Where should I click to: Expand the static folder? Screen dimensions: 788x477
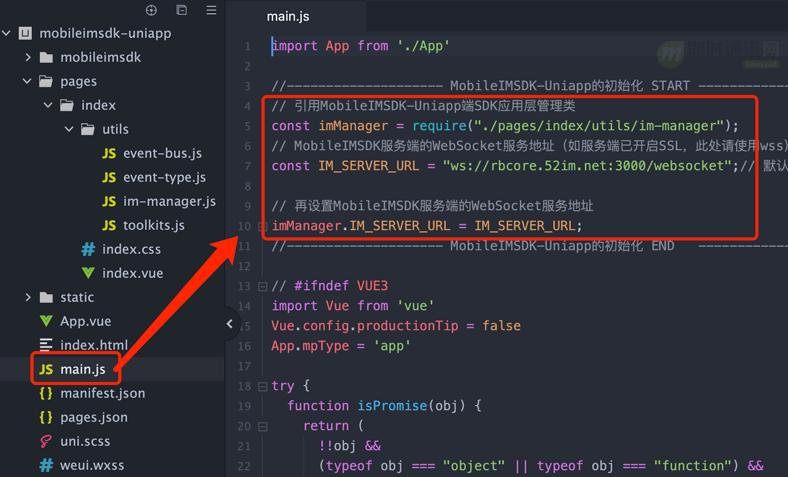point(28,297)
